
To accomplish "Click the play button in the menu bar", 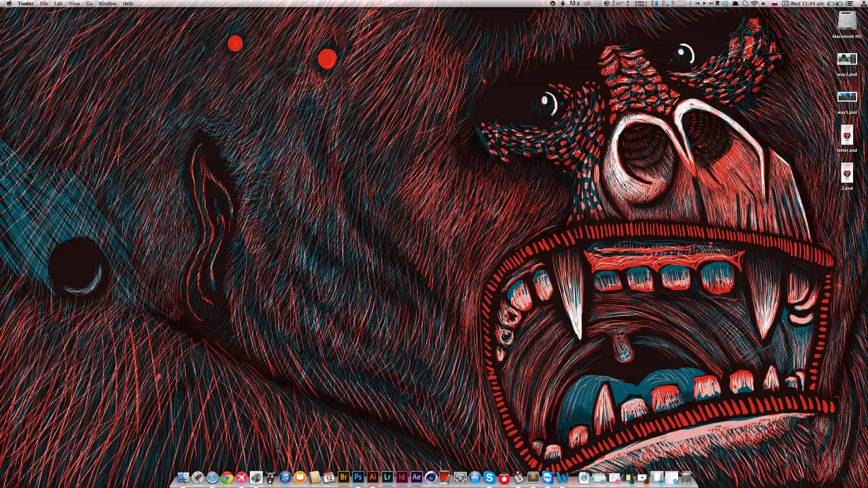I will (x=704, y=4).
